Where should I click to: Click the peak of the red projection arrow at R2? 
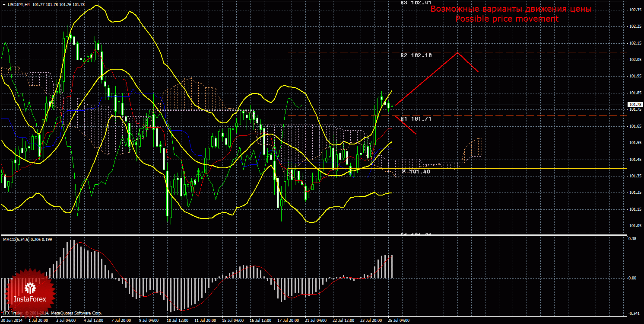[458, 52]
